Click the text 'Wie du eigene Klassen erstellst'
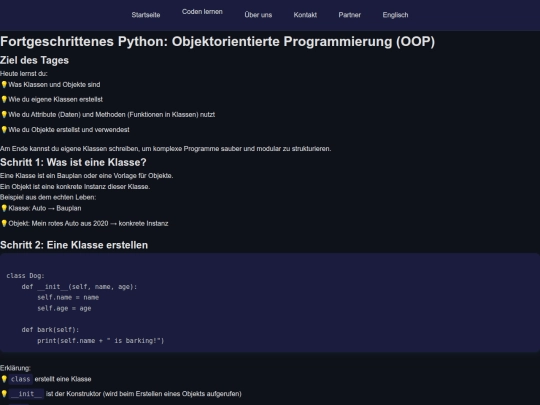Screen dimensions: 540x405 [x=55, y=99]
